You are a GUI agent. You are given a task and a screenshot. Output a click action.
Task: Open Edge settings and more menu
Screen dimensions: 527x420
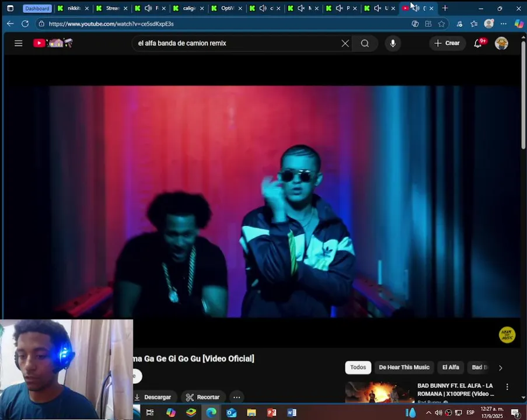coord(503,24)
